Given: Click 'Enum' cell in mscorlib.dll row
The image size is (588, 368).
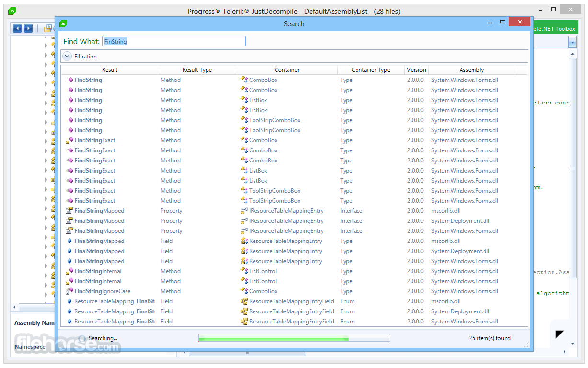Looking at the screenshot, I should 347,301.
